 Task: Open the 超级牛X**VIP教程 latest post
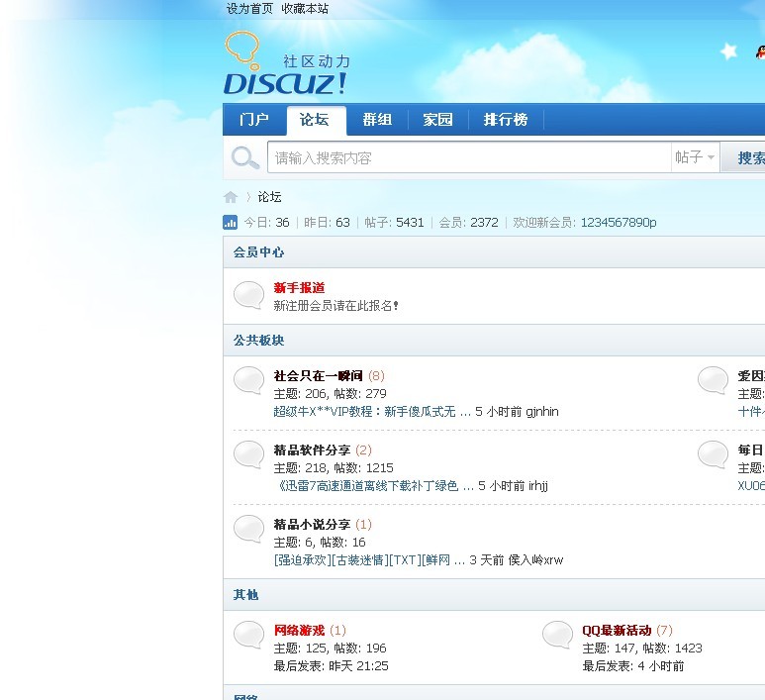pyautogui.click(x=372, y=412)
